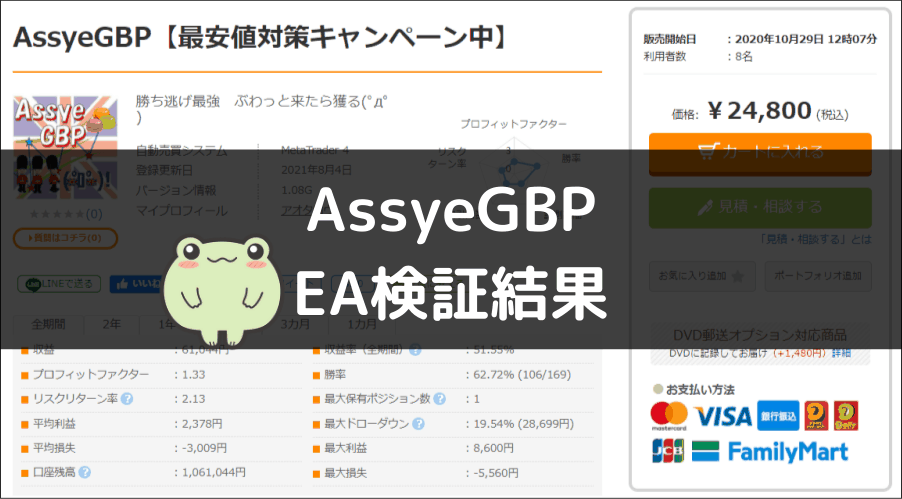
Task: Click the help icon next to 口座残高
Action: (x=85, y=473)
